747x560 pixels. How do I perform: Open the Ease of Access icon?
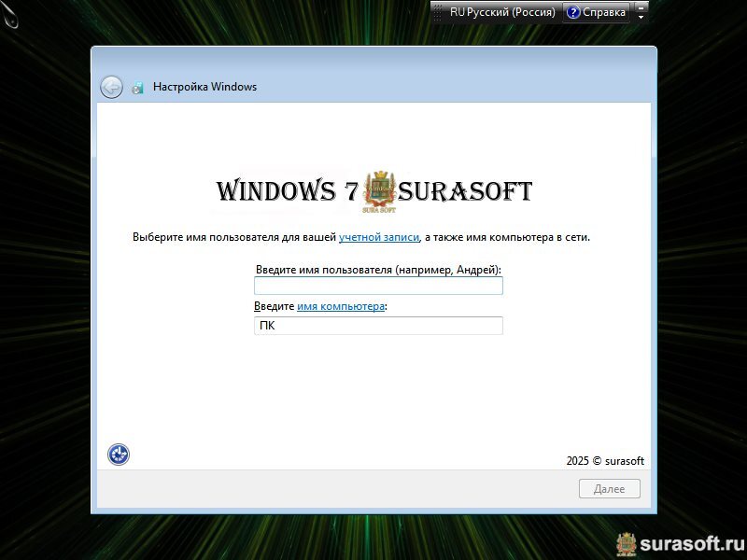[x=119, y=455]
